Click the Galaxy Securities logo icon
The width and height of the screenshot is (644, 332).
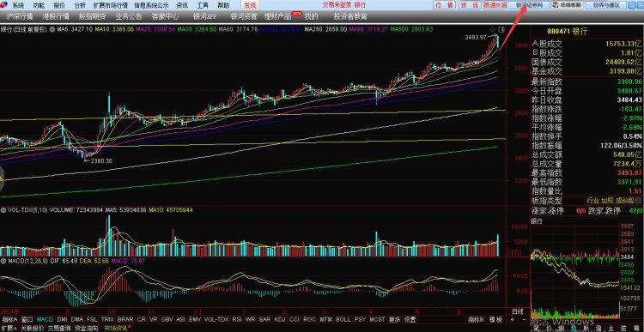pyautogui.click(x=4, y=5)
